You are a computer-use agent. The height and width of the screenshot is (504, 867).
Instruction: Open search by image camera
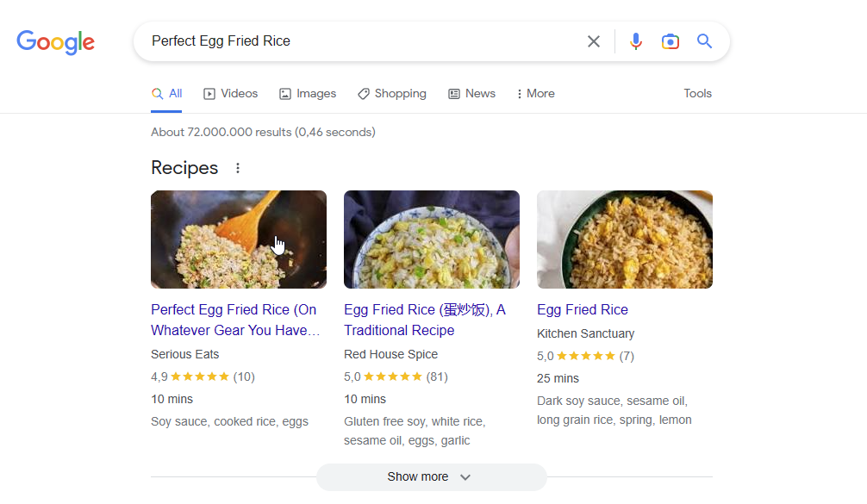(x=671, y=41)
